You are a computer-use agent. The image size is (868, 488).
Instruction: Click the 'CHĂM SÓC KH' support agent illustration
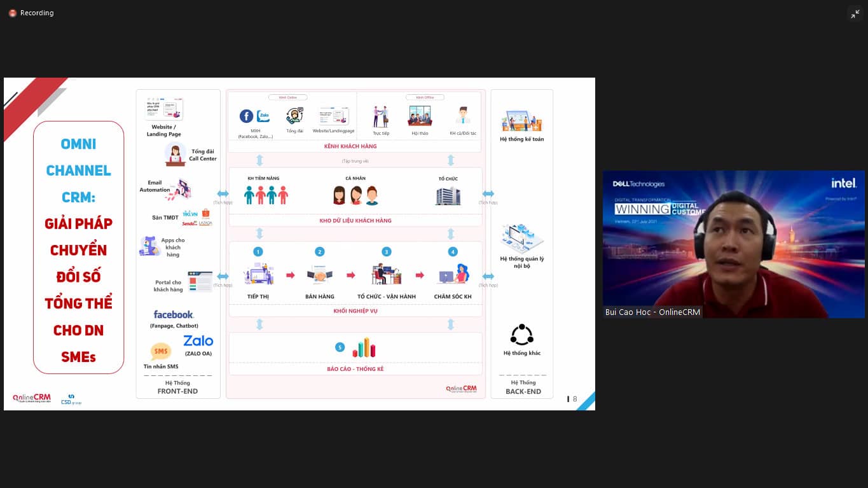click(453, 274)
